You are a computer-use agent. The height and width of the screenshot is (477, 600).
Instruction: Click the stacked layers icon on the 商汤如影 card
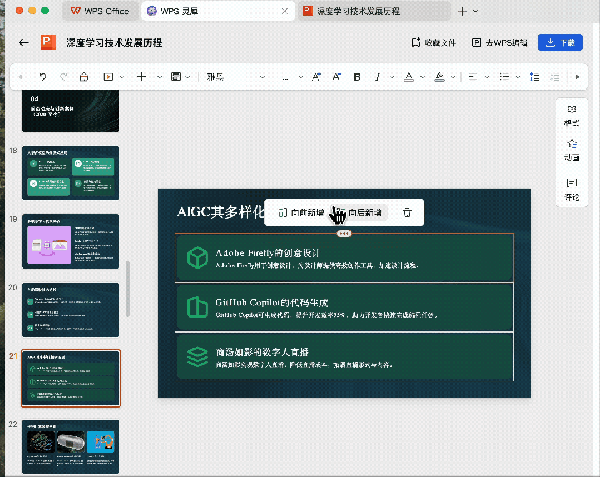click(197, 357)
